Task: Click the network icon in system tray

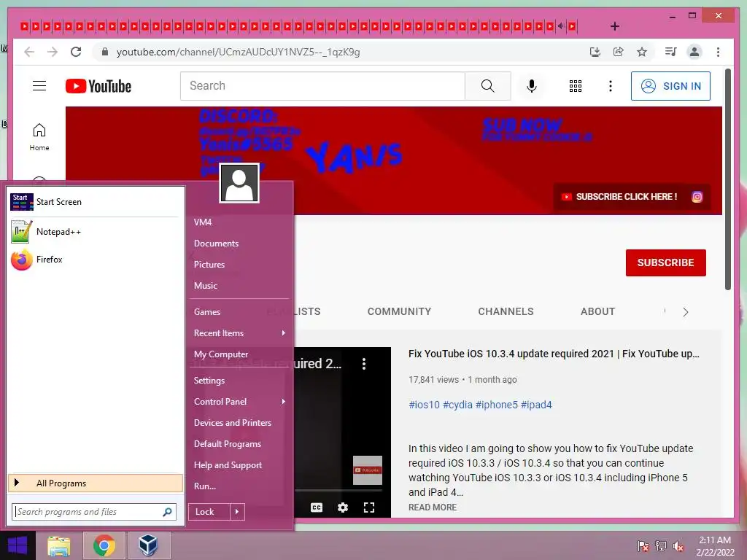Action: point(661,546)
